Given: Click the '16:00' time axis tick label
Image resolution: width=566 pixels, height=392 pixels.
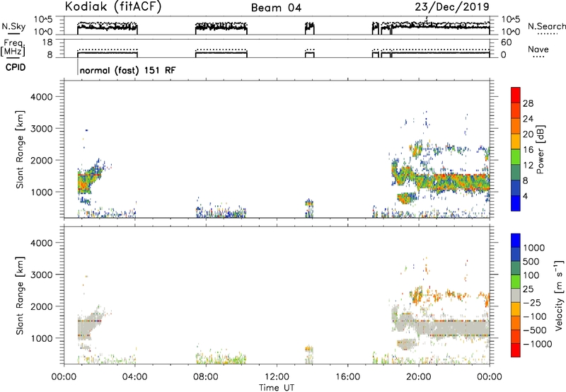Looking at the screenshot, I should pos(347,377).
